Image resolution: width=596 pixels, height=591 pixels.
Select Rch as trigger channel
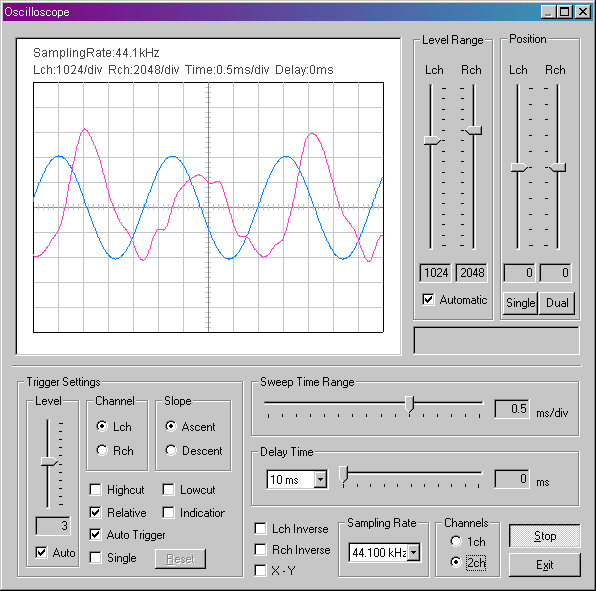click(x=102, y=450)
